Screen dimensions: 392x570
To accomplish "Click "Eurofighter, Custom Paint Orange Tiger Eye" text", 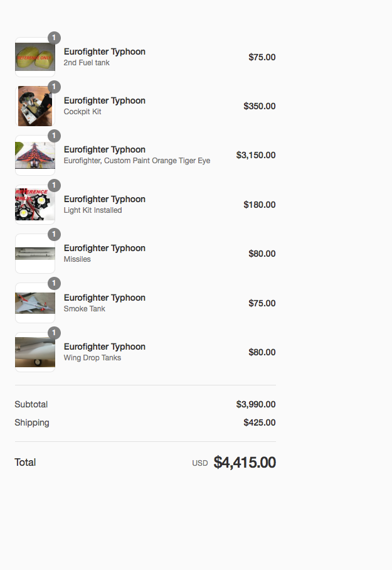I will pyautogui.click(x=137, y=161).
